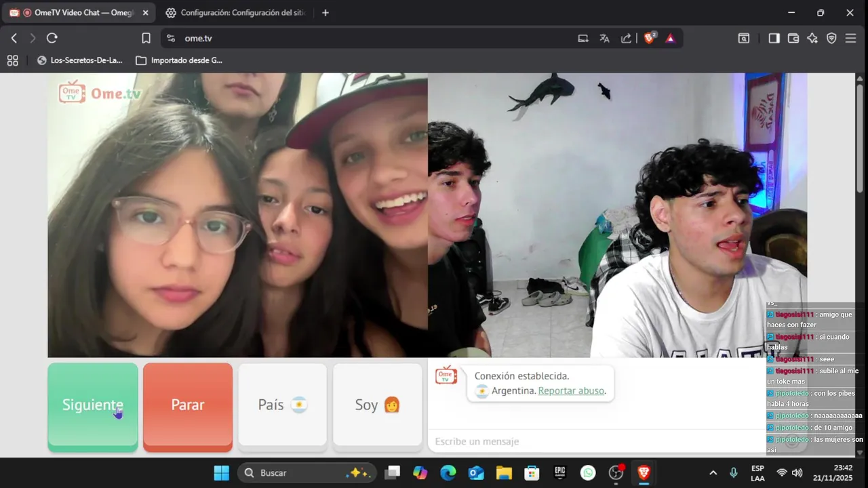
Task: Open Leo AI assistant
Action: tap(812, 39)
